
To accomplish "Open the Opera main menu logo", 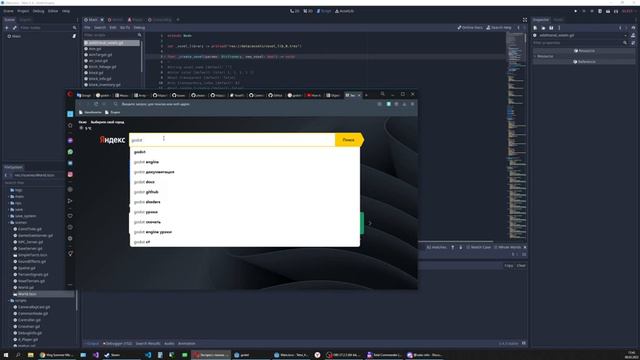I will (x=70, y=94).
